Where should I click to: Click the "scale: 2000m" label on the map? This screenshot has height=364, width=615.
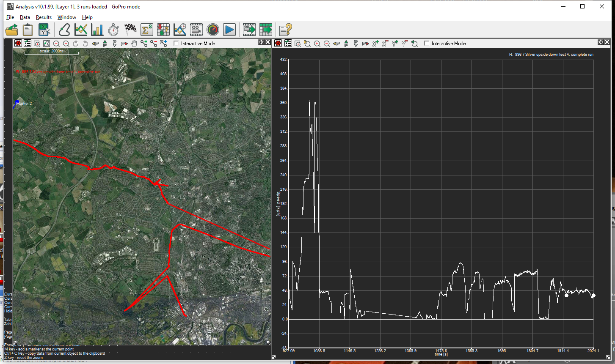pyautogui.click(x=51, y=51)
